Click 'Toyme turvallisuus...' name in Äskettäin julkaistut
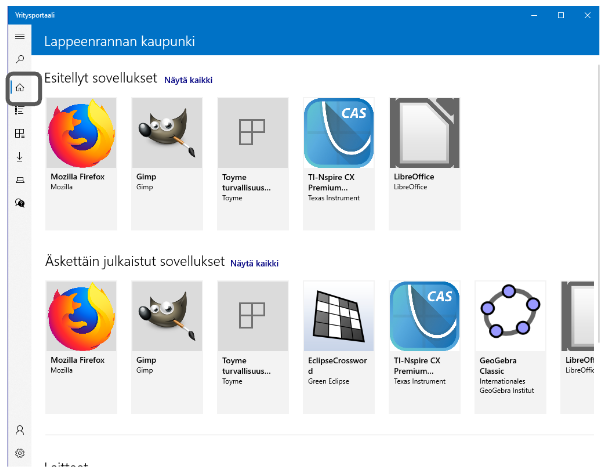 point(246,366)
